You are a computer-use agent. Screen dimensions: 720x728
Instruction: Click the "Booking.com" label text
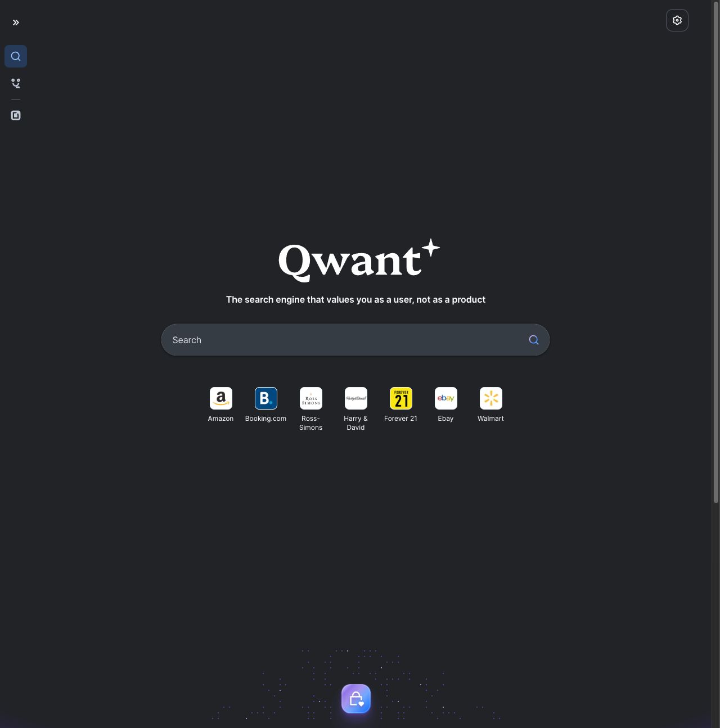tap(265, 419)
